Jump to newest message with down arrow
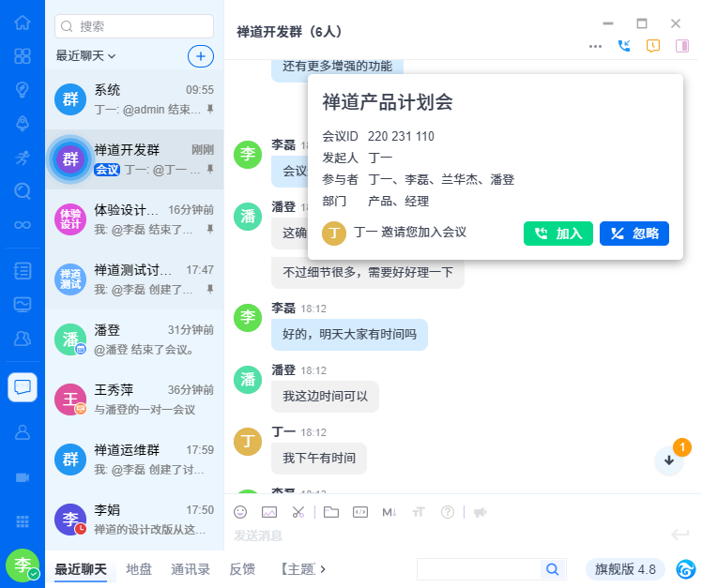 (669, 460)
